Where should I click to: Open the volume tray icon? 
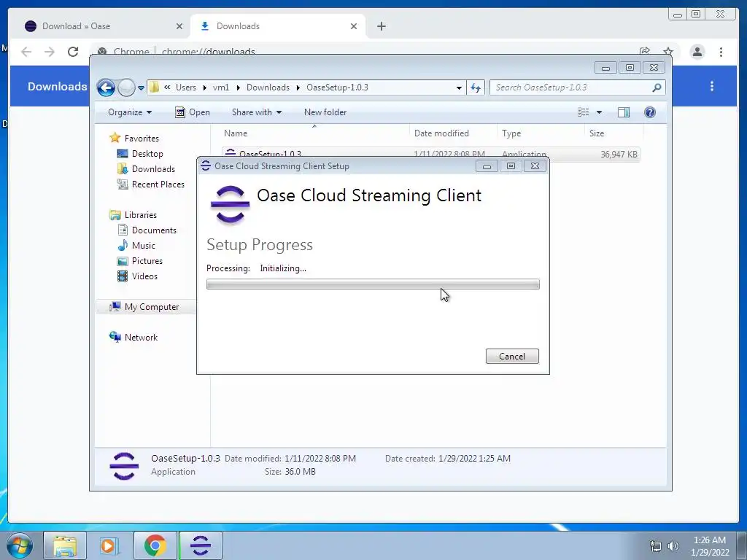673,547
